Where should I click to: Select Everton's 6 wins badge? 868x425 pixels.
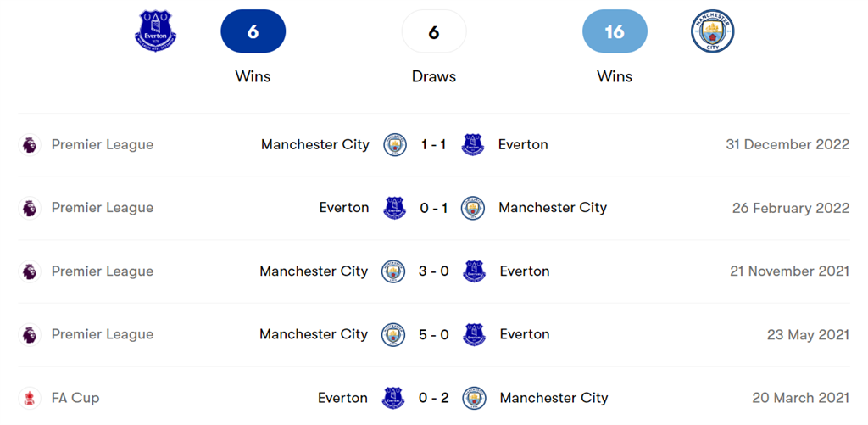(x=253, y=32)
